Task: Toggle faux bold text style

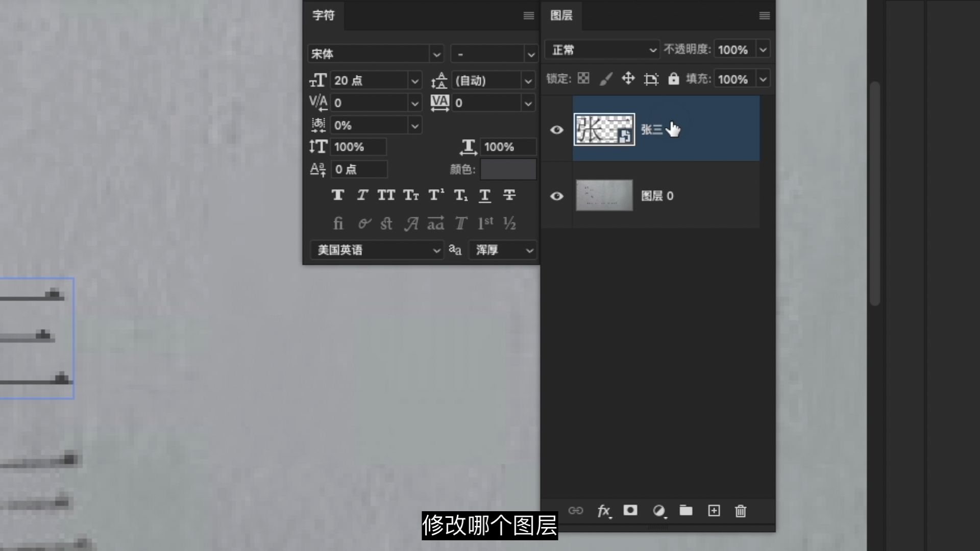Action: coord(337,195)
